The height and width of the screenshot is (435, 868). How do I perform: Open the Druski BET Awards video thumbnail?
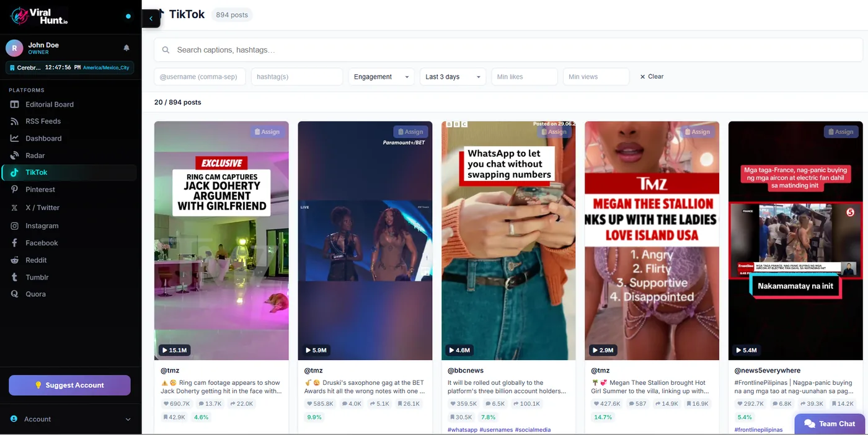[x=365, y=240]
